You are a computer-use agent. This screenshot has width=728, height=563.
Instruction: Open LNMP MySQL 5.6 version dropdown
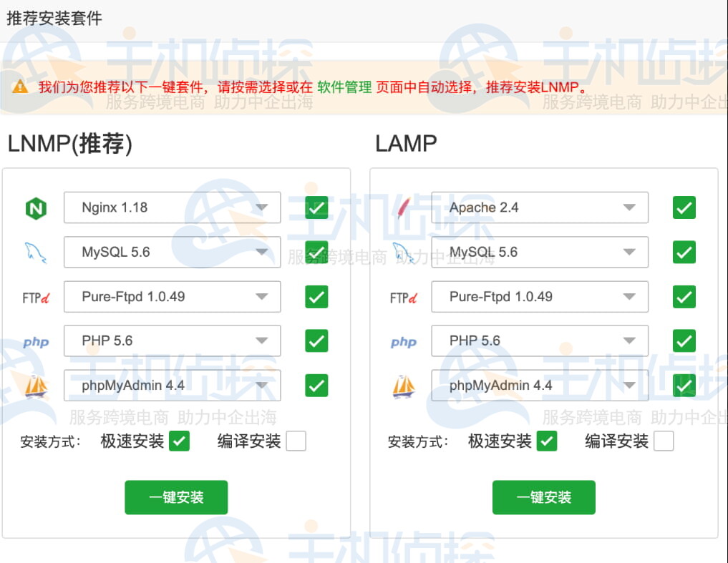(173, 252)
